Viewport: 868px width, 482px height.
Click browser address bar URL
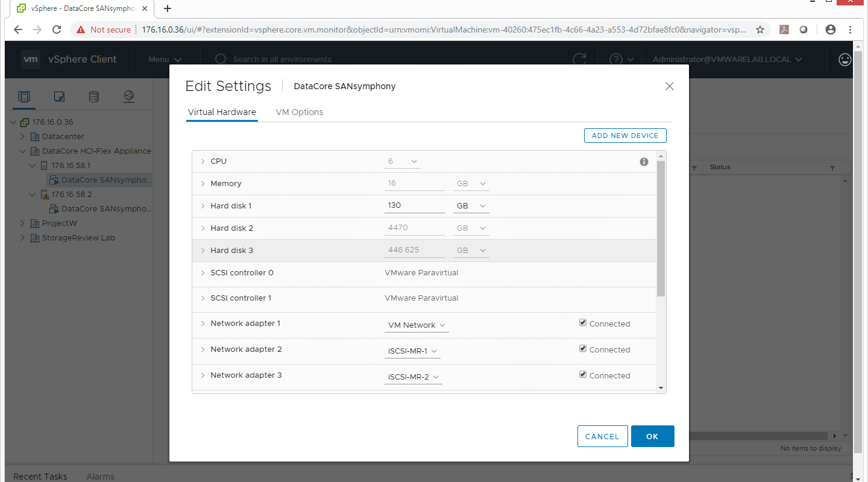[443, 30]
